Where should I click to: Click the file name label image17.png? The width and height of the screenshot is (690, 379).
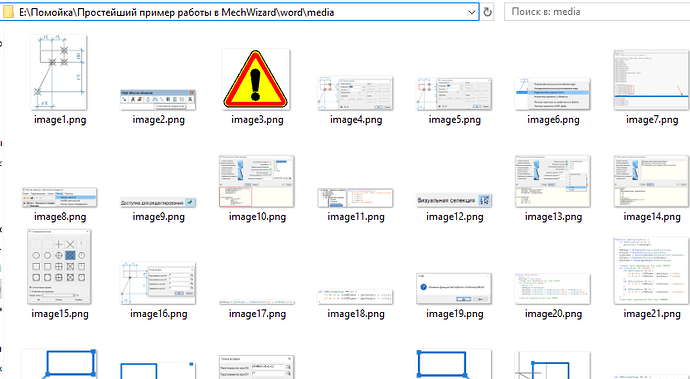coord(257,314)
